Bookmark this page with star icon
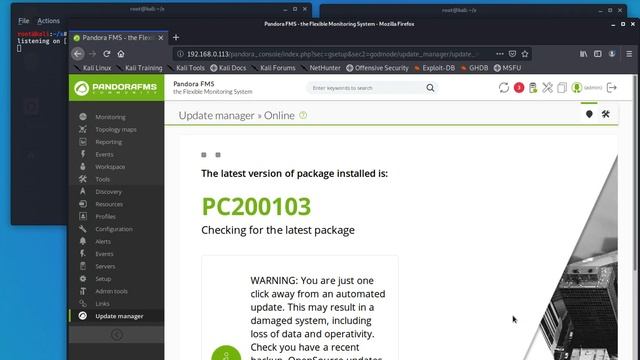Viewport: 640px width, 360px height. pyautogui.click(x=525, y=54)
